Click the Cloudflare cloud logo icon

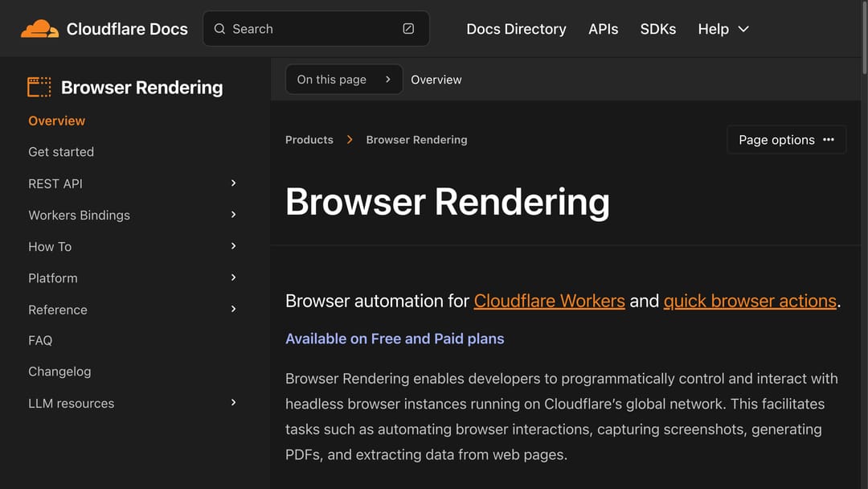[40, 29]
